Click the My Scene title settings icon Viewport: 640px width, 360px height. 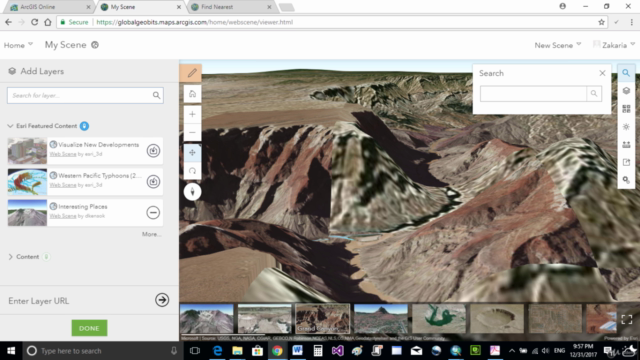(95, 45)
